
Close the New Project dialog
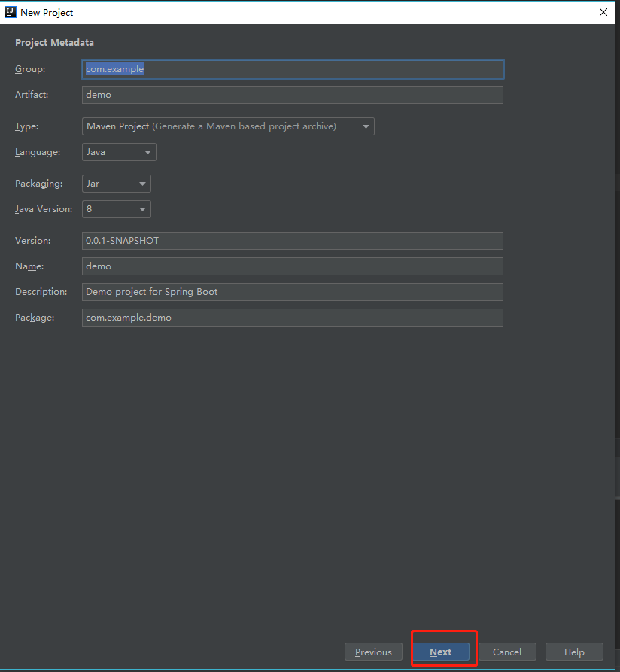click(603, 12)
